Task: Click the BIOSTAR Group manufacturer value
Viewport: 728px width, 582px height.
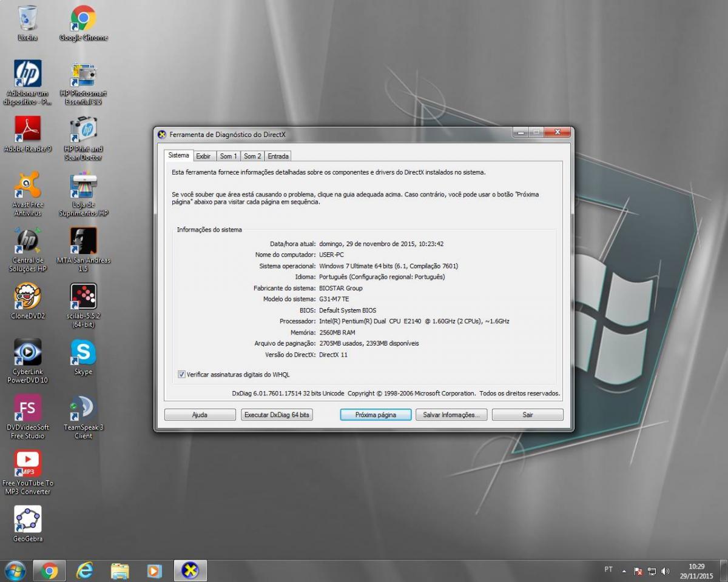Action: point(341,288)
